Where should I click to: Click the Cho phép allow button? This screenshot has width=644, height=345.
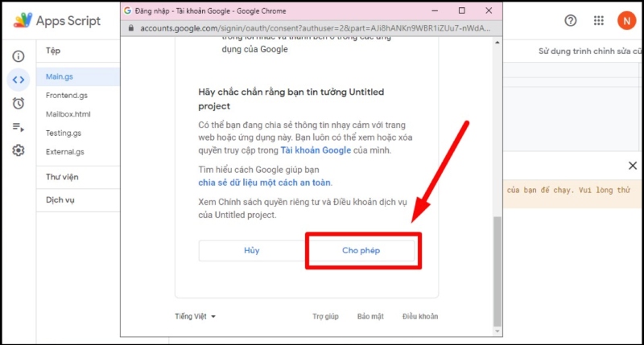coord(361,251)
